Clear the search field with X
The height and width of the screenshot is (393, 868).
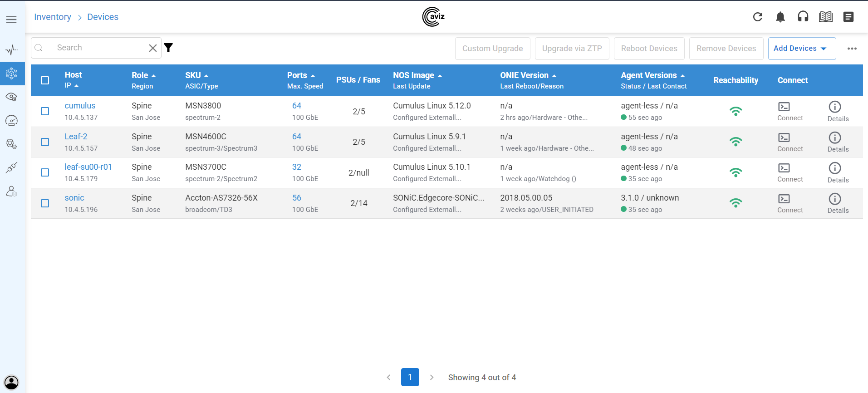(x=153, y=48)
